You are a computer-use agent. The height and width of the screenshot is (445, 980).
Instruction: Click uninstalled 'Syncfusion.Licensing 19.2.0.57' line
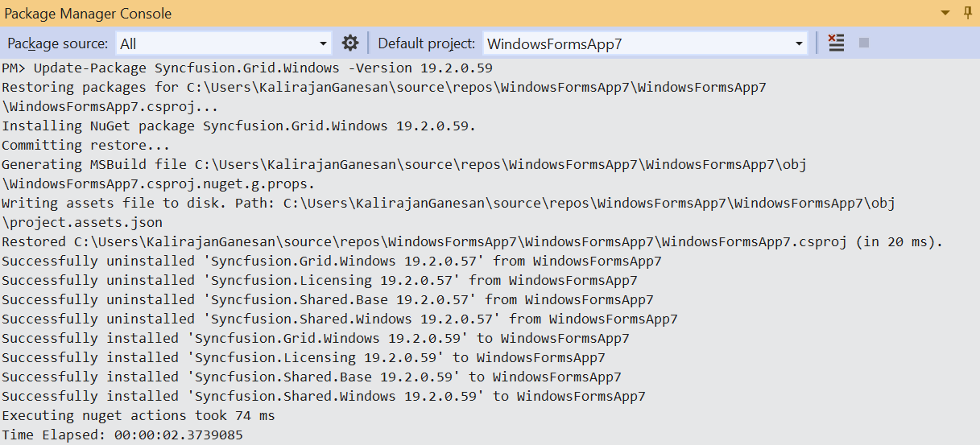click(320, 280)
